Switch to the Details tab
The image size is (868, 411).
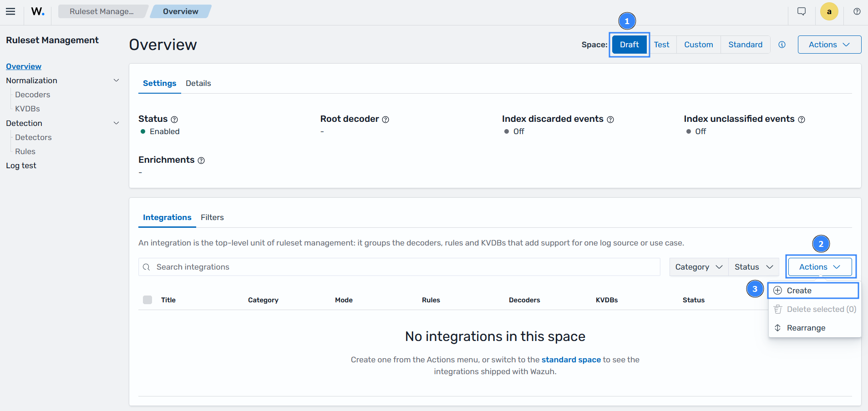point(198,83)
